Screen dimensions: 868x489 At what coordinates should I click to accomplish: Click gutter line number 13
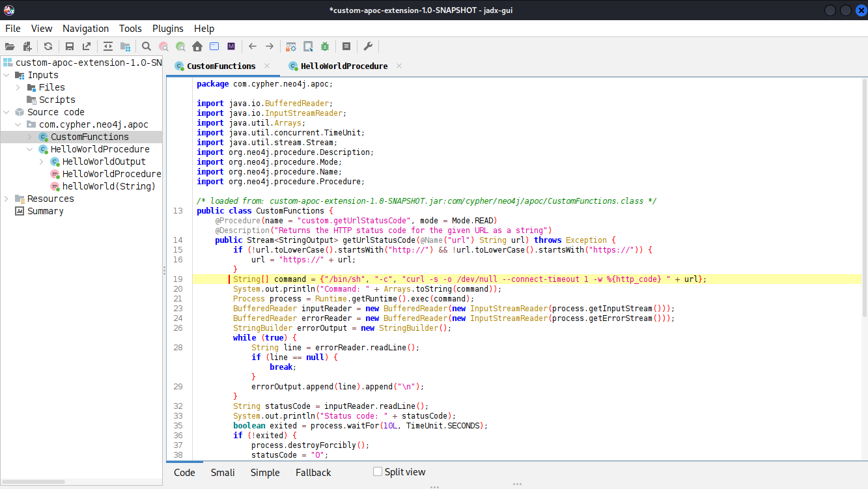(x=178, y=210)
